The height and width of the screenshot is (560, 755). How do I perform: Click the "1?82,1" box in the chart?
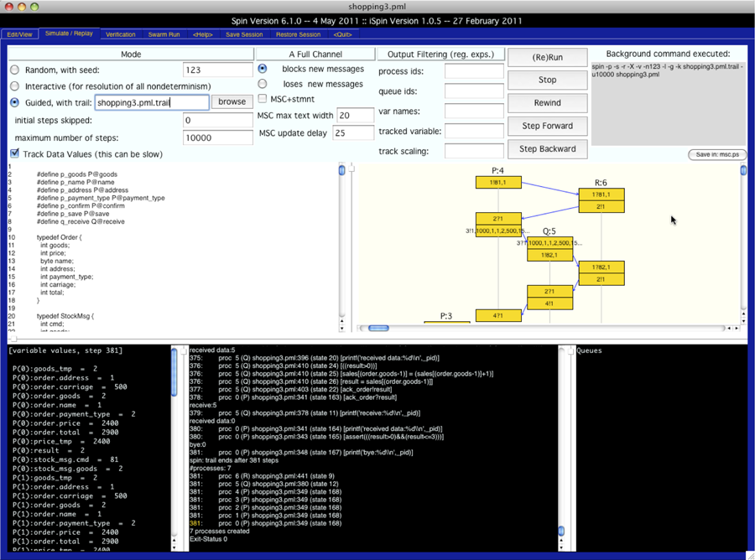point(601,267)
